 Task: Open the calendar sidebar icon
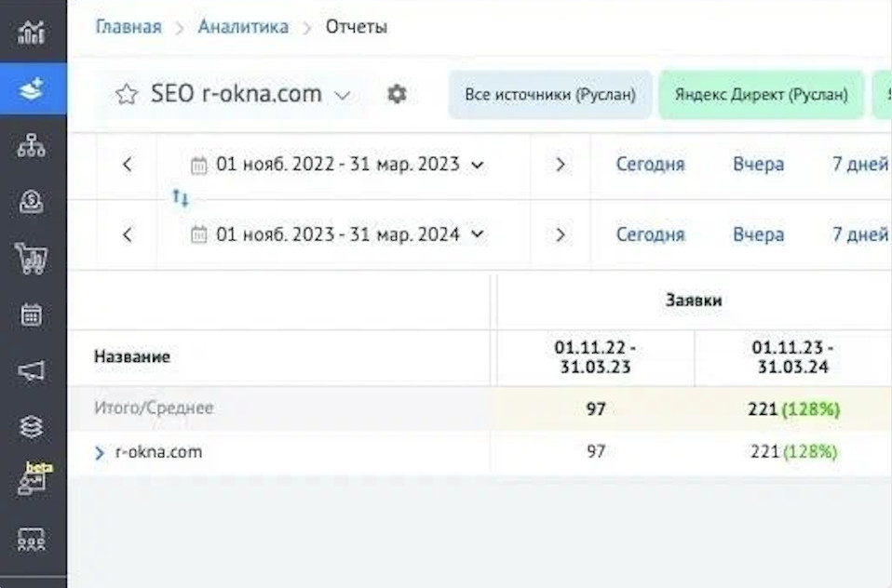click(x=32, y=314)
